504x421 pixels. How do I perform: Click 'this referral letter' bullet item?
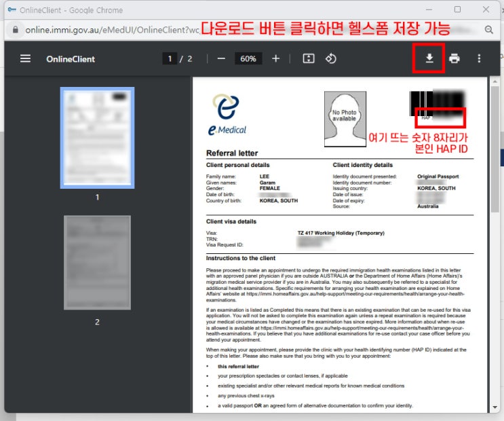[x=238, y=366]
